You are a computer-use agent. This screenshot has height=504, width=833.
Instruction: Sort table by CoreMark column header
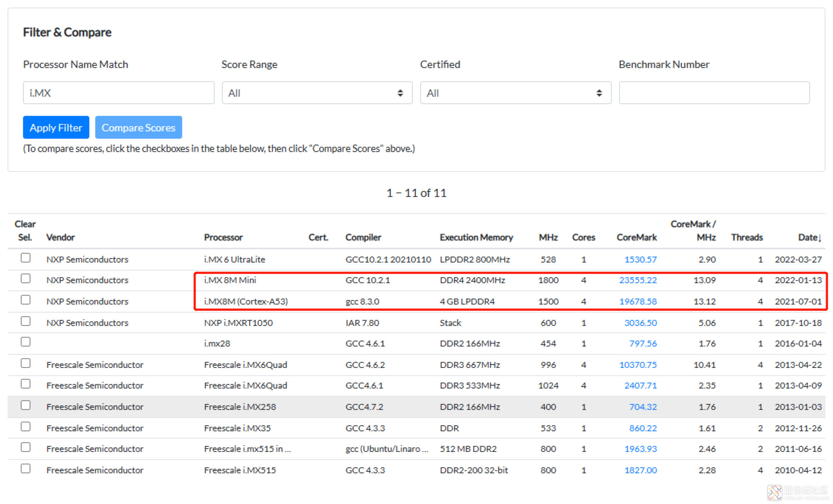click(x=637, y=237)
